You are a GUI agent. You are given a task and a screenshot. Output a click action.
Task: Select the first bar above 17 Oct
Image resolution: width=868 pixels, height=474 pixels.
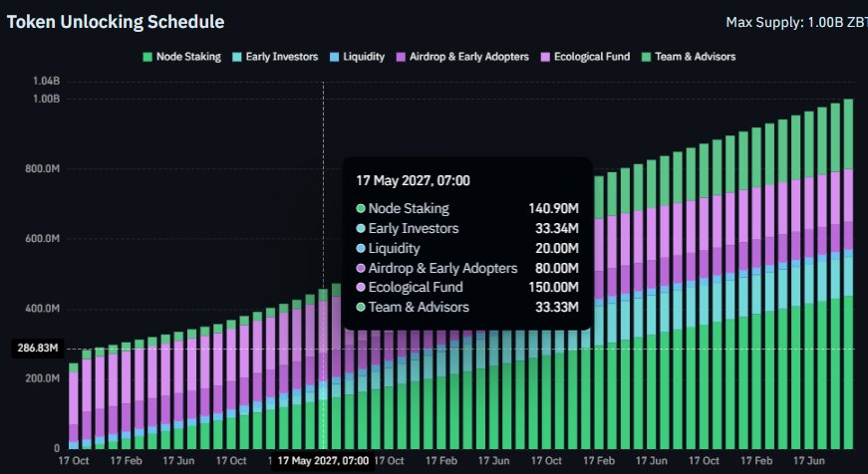pos(74,405)
